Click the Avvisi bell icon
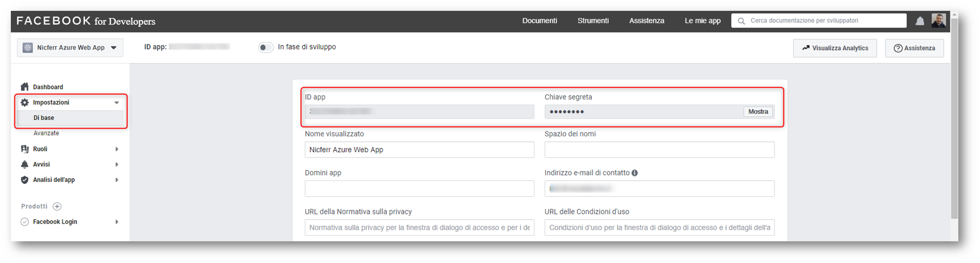This screenshot has width=980, height=263. tap(24, 164)
